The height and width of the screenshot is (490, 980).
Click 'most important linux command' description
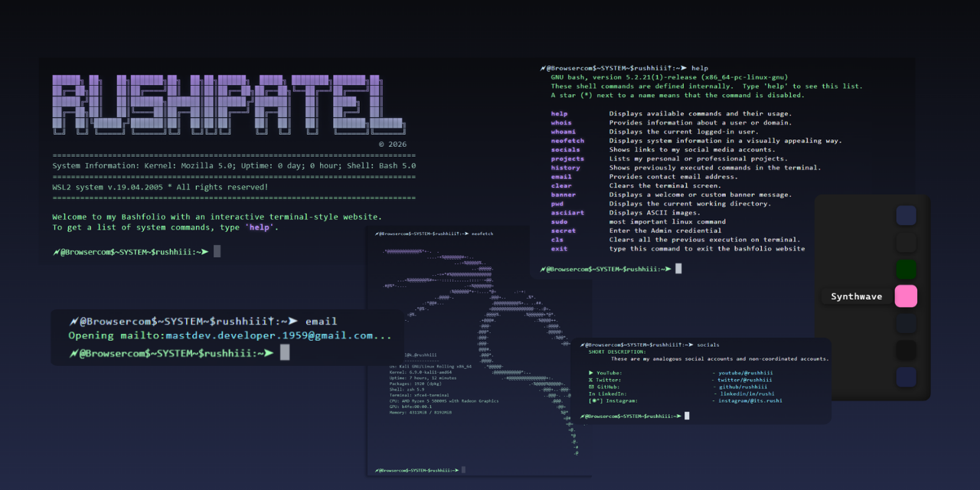click(667, 221)
